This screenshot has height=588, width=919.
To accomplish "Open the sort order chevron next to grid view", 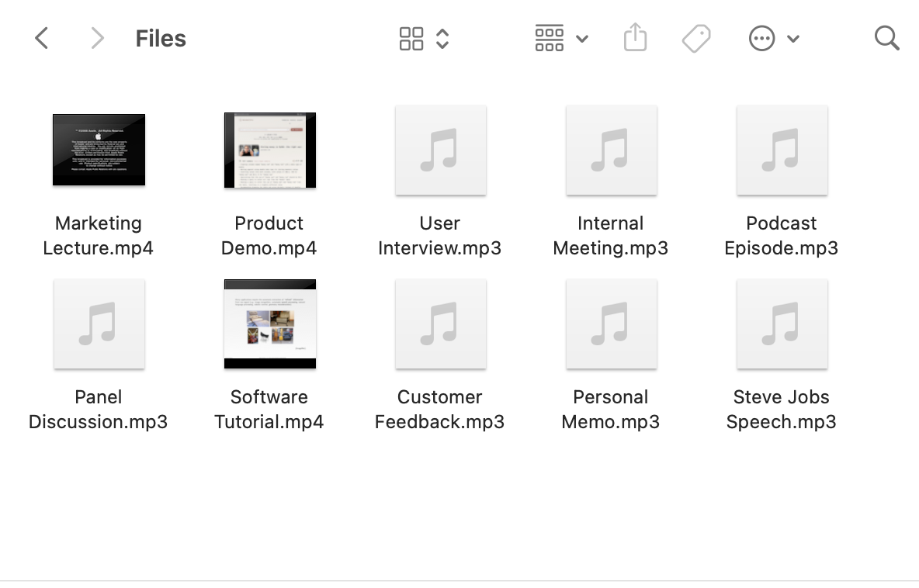I will [x=442, y=37].
